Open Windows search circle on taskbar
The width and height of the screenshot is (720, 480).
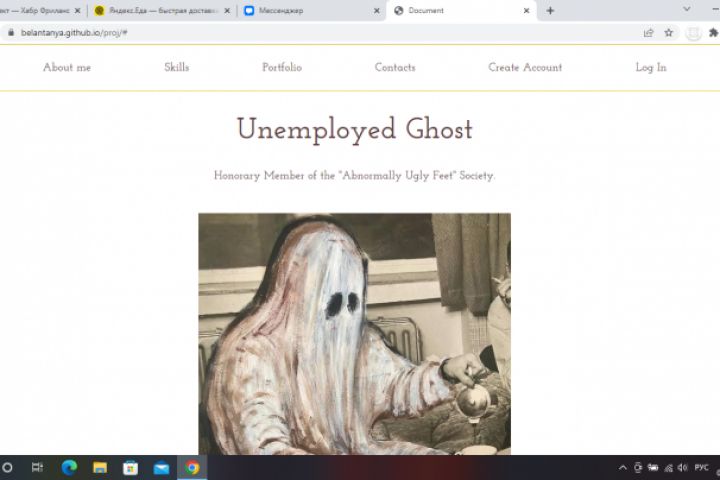pos(7,468)
